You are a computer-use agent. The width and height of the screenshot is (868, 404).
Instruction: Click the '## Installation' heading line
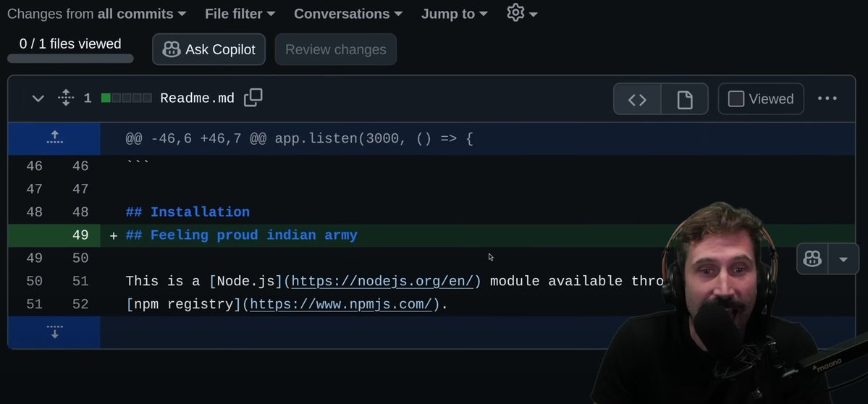pyautogui.click(x=187, y=212)
